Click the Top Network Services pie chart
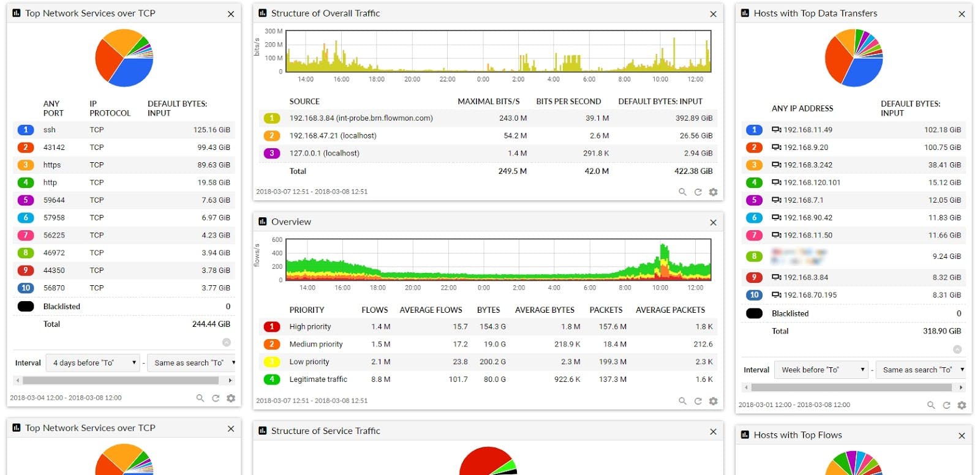 pos(124,58)
